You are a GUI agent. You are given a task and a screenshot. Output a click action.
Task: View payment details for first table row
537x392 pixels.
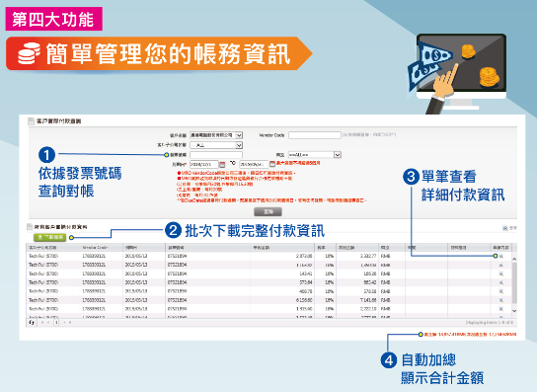(x=501, y=256)
